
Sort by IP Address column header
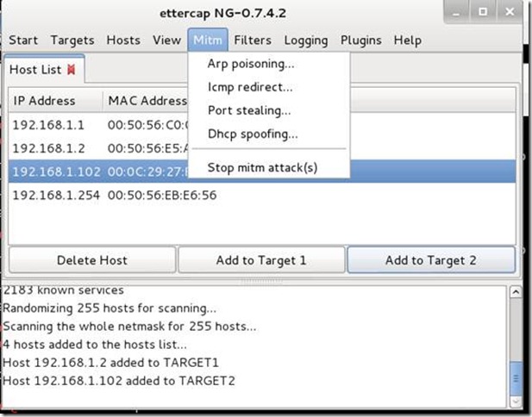pos(56,101)
